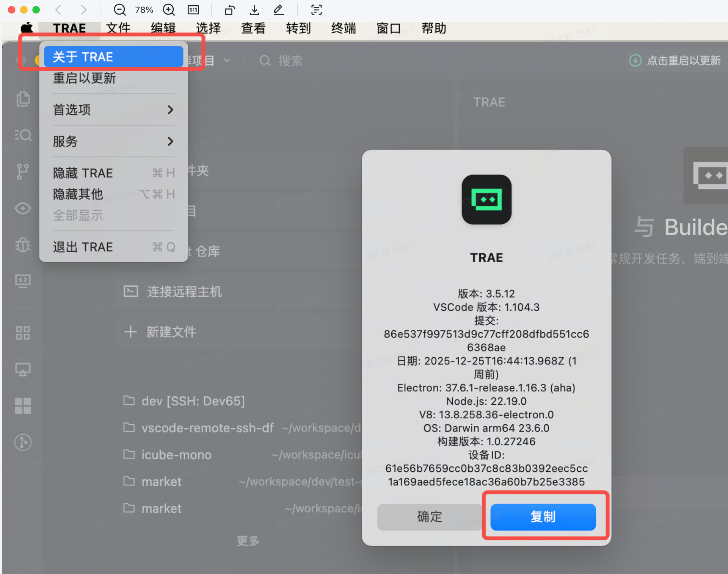
Task: Open the Remote Explorer monitor-code icon
Action: [x=23, y=281]
